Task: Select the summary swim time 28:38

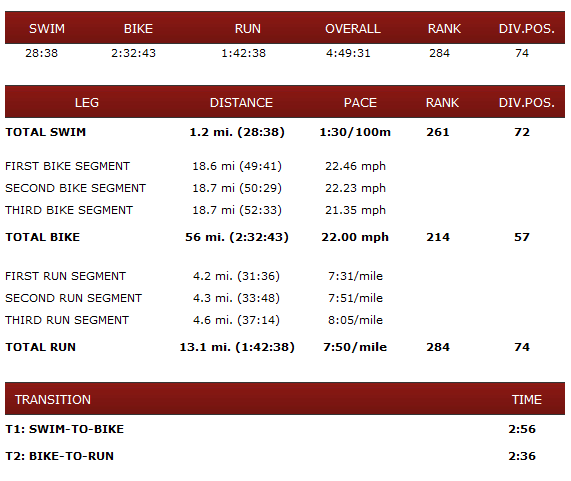Action: pos(42,53)
